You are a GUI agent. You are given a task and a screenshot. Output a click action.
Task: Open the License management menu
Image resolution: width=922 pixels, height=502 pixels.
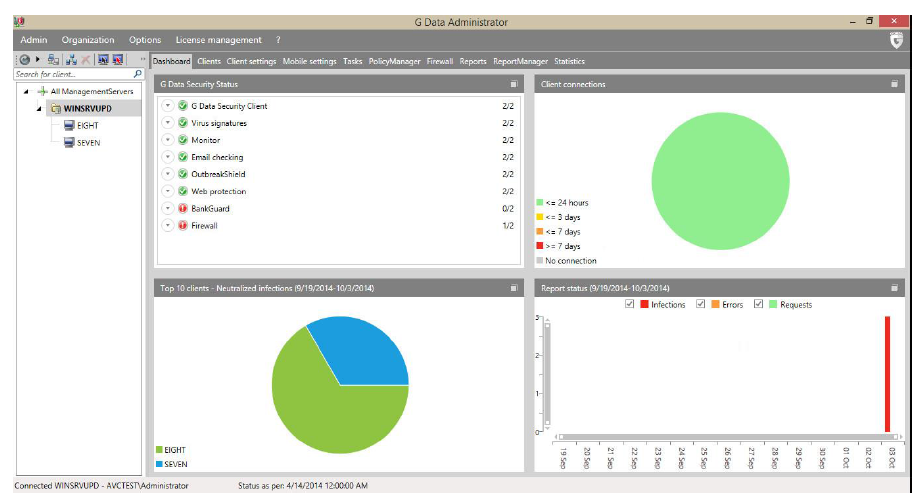click(218, 40)
